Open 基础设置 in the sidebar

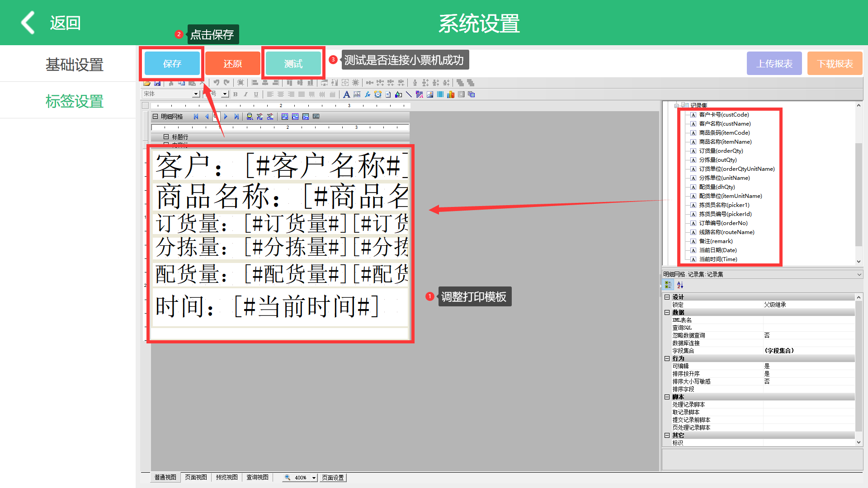(75, 65)
